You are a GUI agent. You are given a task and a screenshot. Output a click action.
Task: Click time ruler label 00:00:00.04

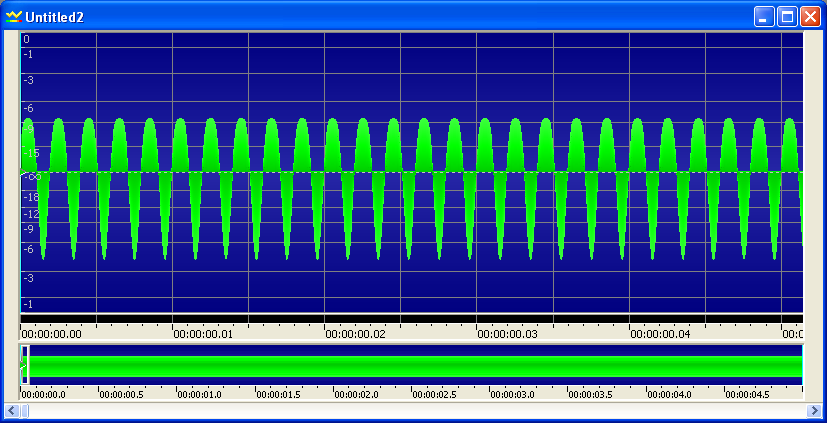pos(660,334)
